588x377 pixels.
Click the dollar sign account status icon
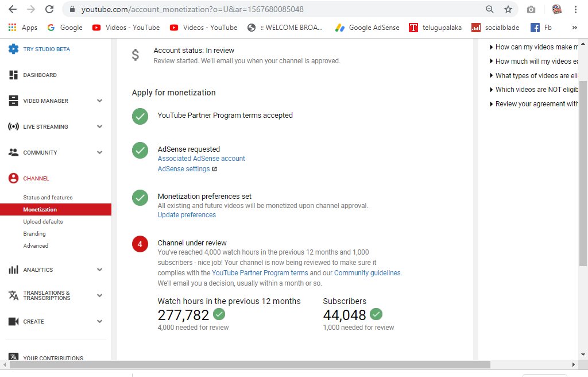click(x=136, y=55)
